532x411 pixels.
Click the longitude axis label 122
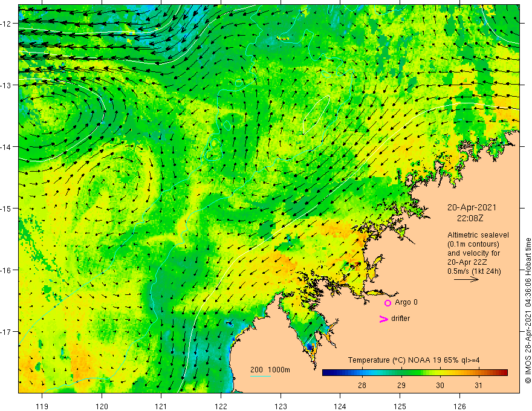[x=221, y=406]
